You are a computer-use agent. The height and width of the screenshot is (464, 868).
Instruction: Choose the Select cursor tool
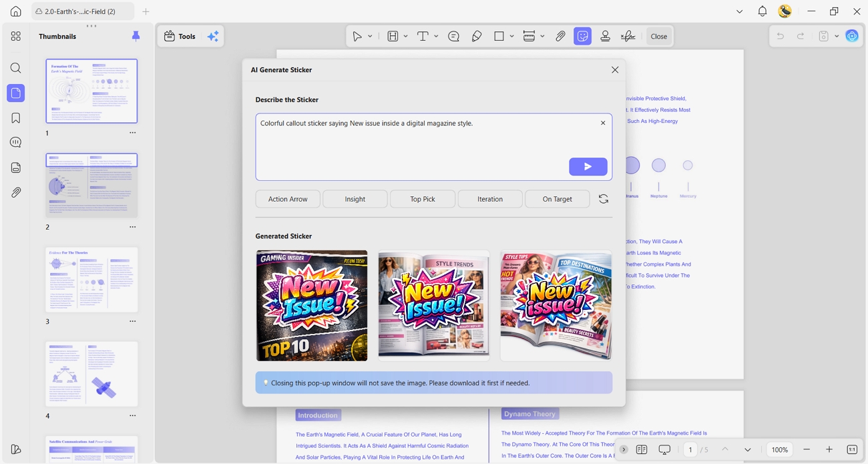(357, 36)
